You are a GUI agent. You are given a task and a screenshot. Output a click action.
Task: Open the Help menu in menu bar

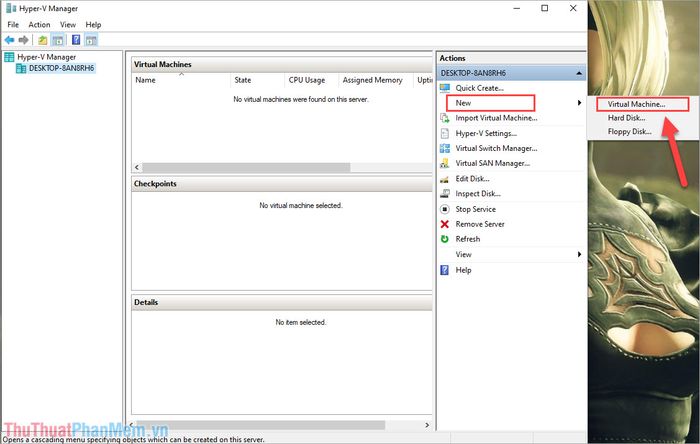(x=93, y=25)
